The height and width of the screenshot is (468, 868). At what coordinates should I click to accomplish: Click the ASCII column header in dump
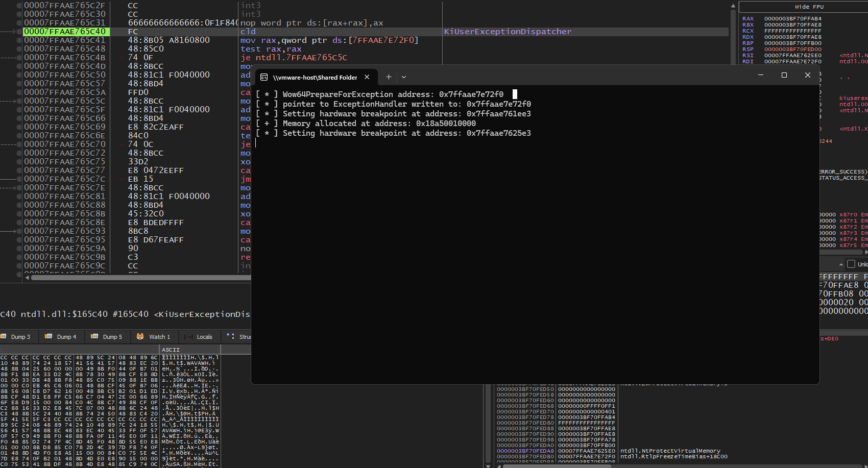pyautogui.click(x=171, y=350)
